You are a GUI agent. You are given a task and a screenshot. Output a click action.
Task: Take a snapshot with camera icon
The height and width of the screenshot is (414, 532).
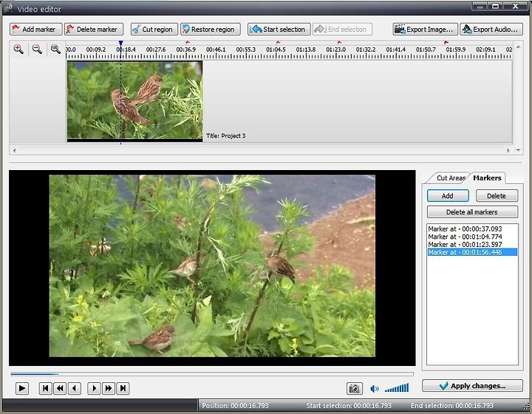[355, 388]
